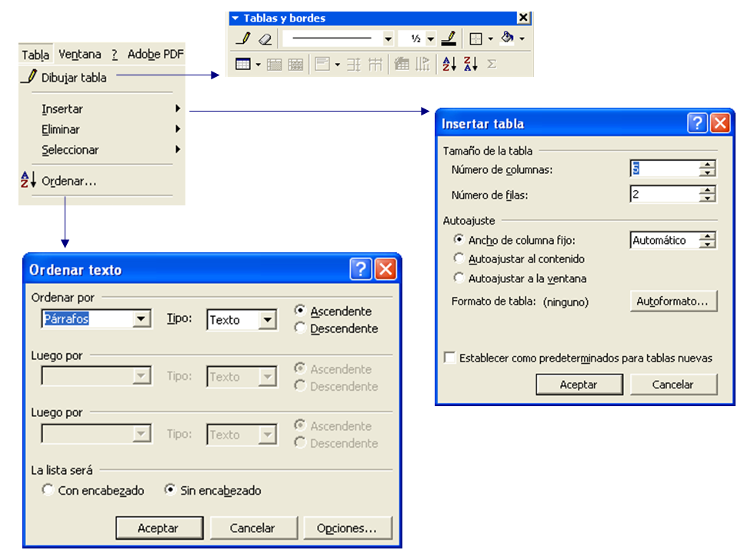Click the AutoSum sigma icon
The width and height of the screenshot is (754, 560).
coord(492,65)
